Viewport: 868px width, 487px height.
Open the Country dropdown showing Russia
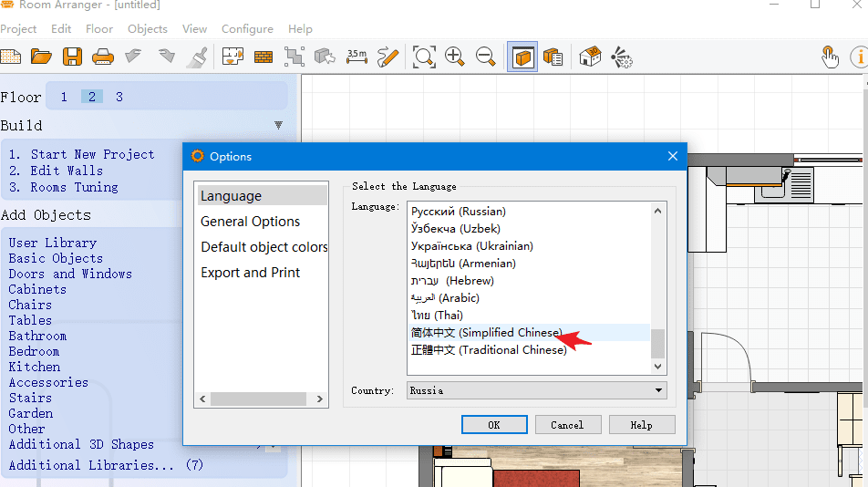coord(536,390)
